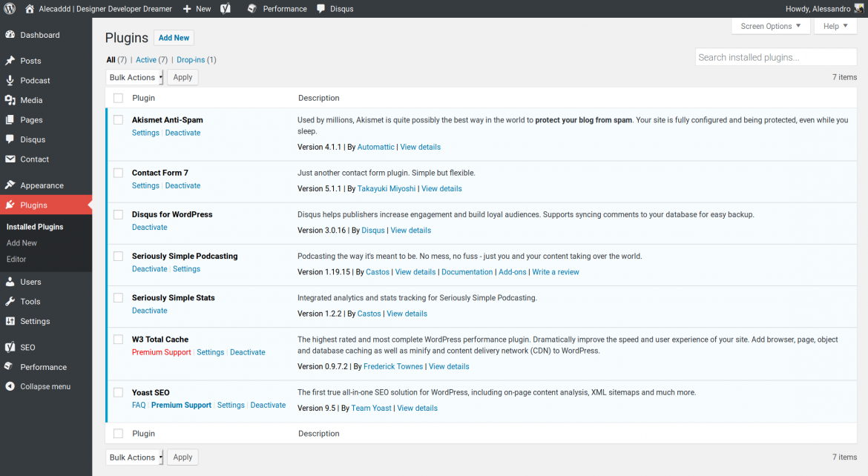Open the Automattic author link
868x476 pixels.
[x=376, y=147]
